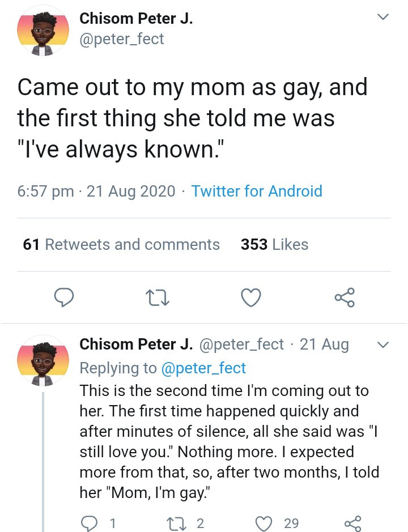The image size is (408, 532).
Task: Click the @peter_fect handle under main author
Action: point(122,41)
